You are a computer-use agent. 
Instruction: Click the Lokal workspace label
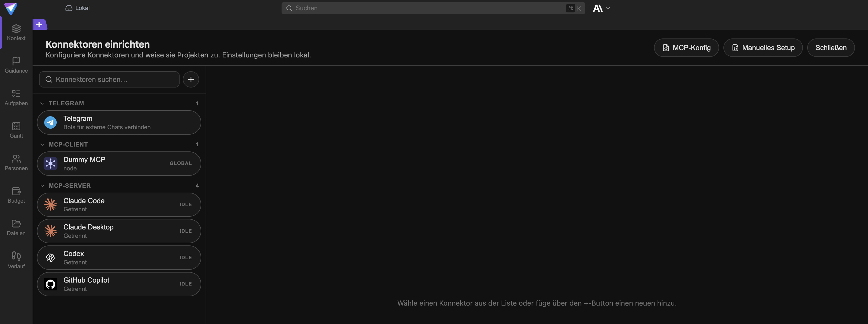(x=82, y=8)
